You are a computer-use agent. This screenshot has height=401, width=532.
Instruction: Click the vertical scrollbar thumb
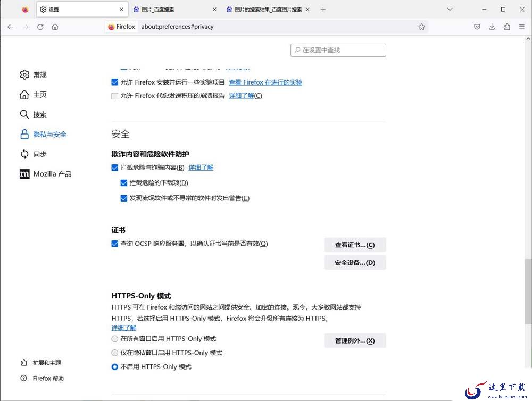pyautogui.click(x=528, y=291)
